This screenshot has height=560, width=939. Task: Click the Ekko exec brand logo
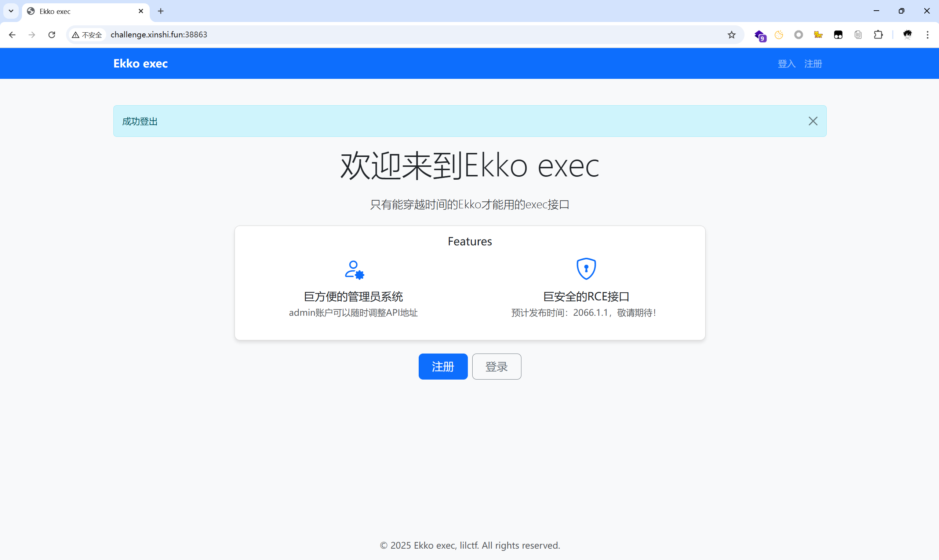coord(141,63)
